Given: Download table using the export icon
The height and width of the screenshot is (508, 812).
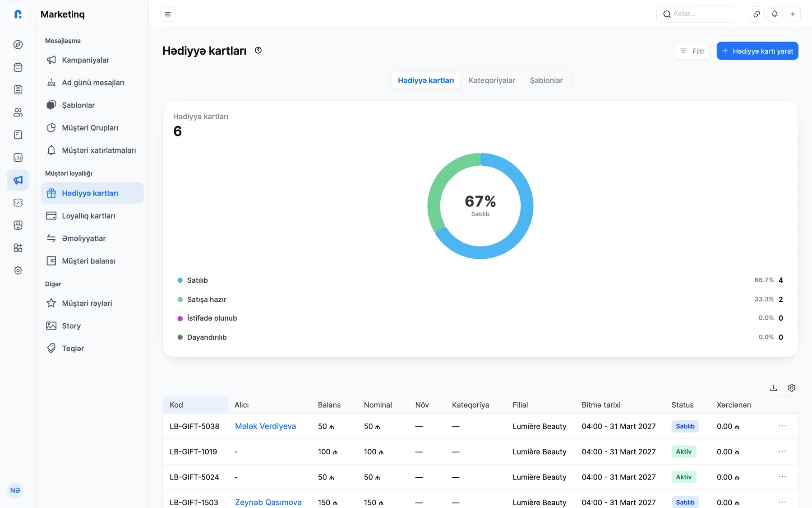Looking at the screenshot, I should [774, 388].
